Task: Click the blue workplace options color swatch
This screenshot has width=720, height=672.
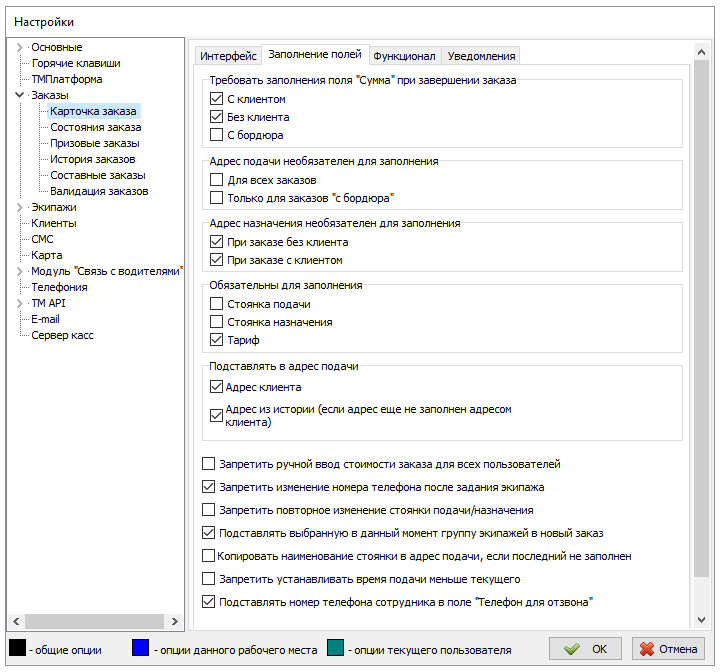Action: pos(141,649)
